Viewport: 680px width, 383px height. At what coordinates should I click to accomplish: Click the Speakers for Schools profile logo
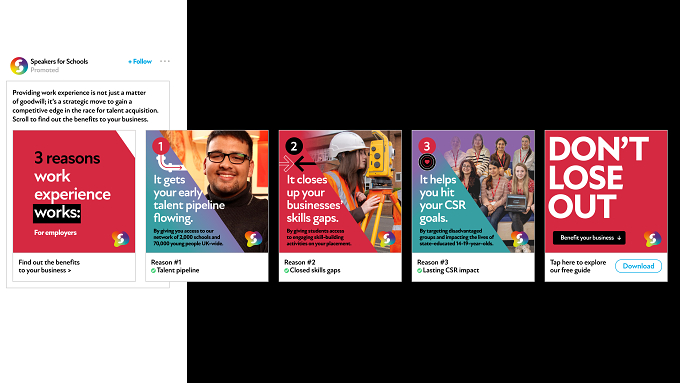pos(19,65)
